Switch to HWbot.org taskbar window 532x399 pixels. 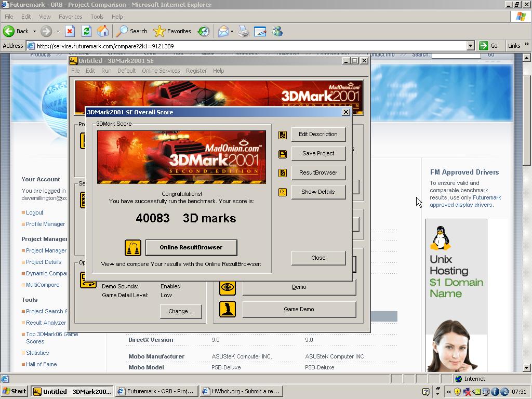[x=241, y=392]
